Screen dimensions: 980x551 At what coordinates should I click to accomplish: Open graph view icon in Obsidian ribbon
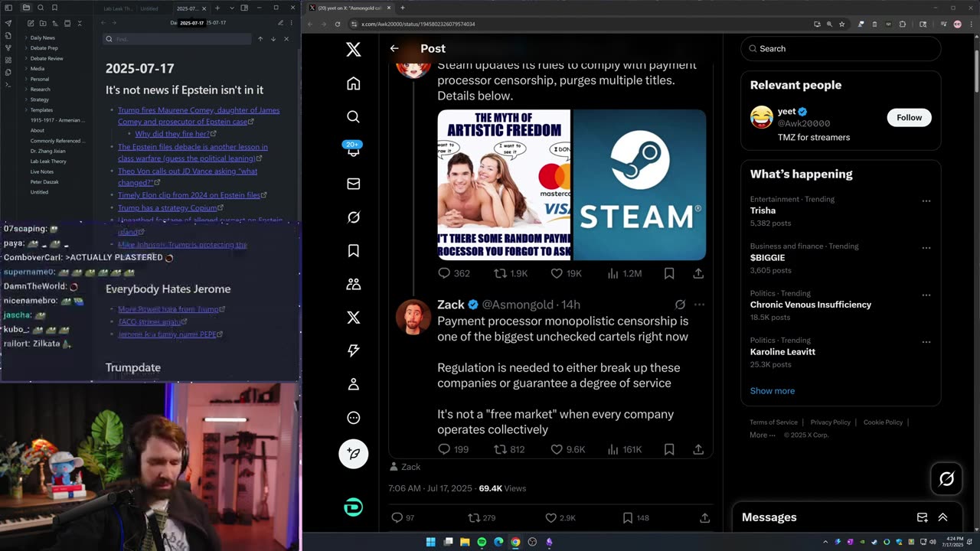(8, 47)
